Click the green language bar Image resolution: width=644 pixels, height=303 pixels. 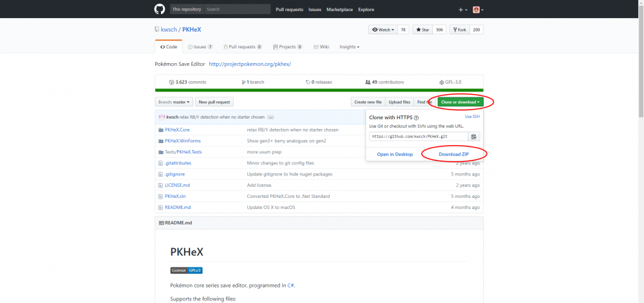point(319,90)
